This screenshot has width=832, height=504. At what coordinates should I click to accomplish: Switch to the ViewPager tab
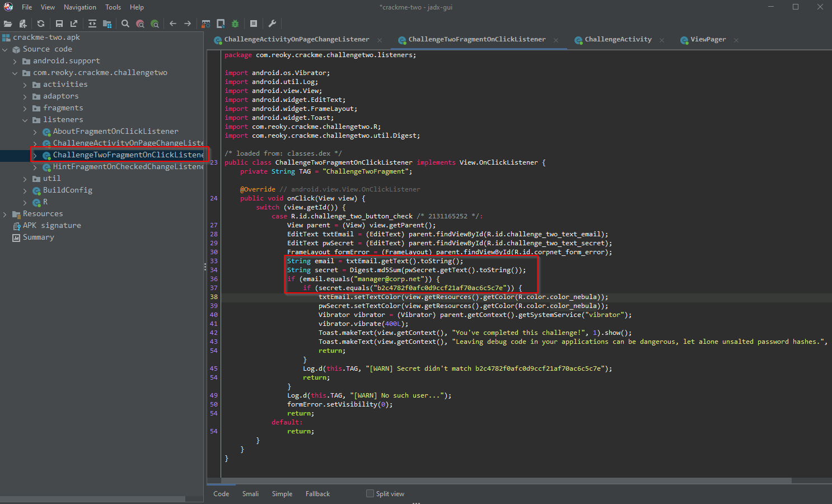click(708, 40)
